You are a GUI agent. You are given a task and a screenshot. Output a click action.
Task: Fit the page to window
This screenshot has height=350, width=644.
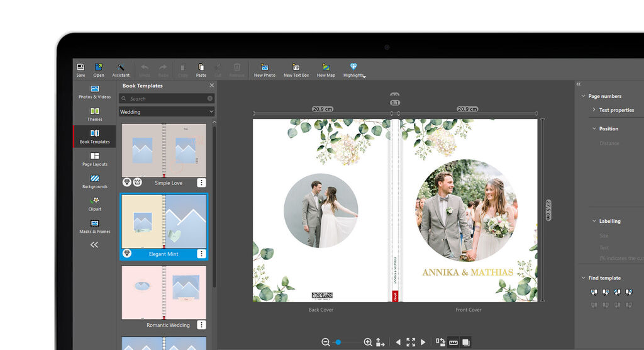(411, 342)
